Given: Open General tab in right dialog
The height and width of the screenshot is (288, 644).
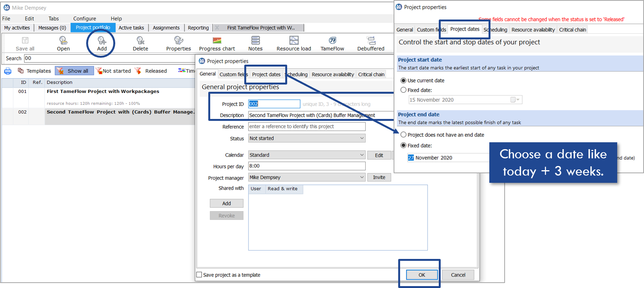Looking at the screenshot, I should point(405,29).
